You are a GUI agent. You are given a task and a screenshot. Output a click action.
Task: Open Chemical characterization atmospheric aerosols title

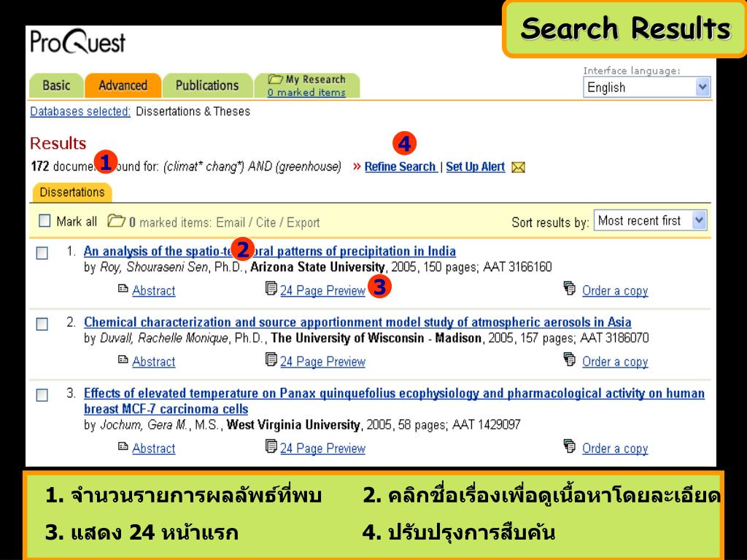pos(357,322)
